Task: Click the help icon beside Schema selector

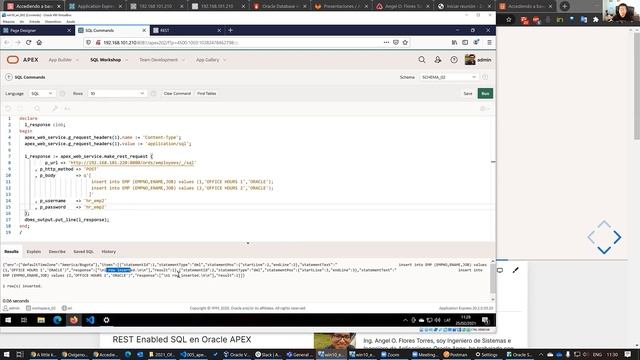Action: tap(485, 77)
